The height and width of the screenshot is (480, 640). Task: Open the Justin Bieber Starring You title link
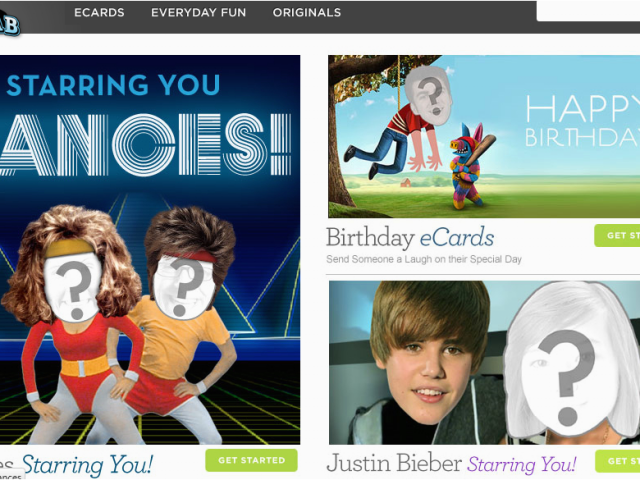pos(451,464)
